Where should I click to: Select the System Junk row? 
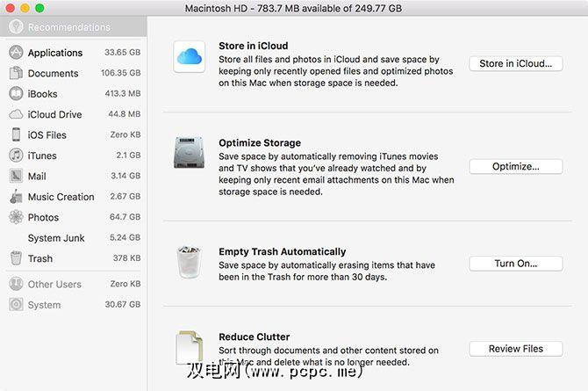(x=73, y=238)
